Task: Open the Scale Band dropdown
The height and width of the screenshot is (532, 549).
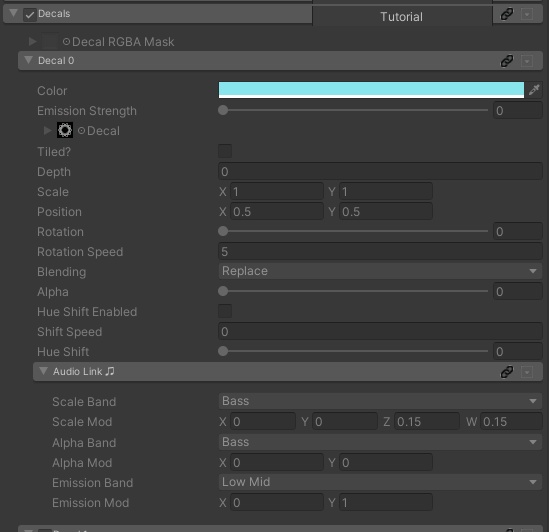Action: tap(380, 401)
